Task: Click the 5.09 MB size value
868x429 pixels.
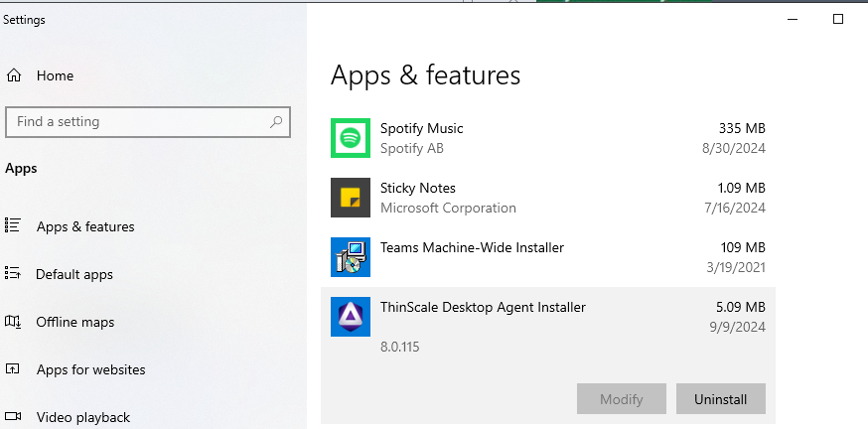Action: [x=741, y=307]
